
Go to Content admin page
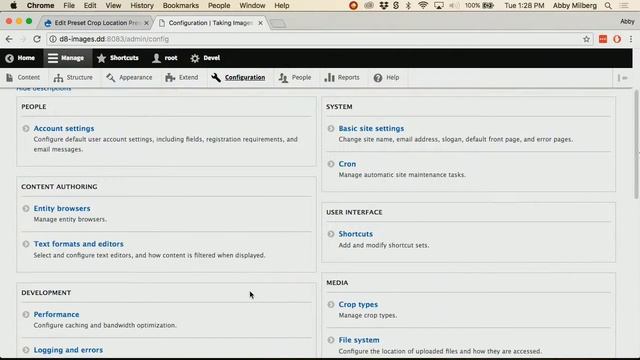(x=23, y=78)
